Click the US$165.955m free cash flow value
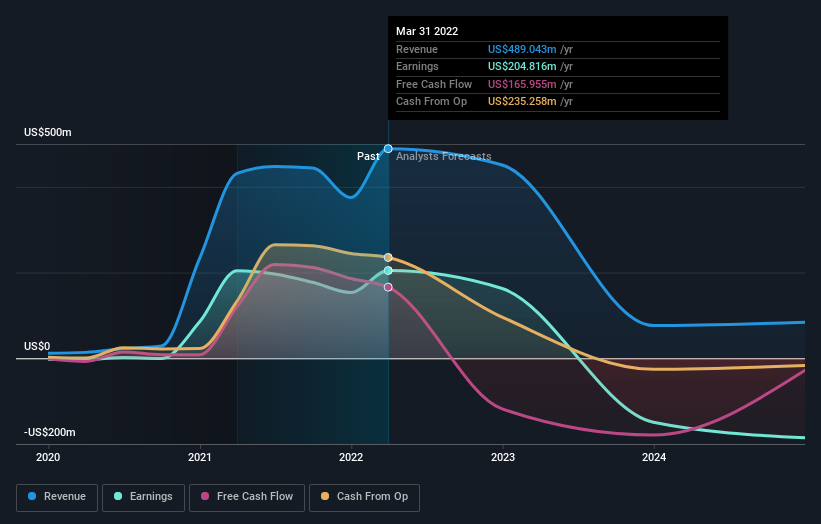This screenshot has width=821, height=524. [x=522, y=84]
